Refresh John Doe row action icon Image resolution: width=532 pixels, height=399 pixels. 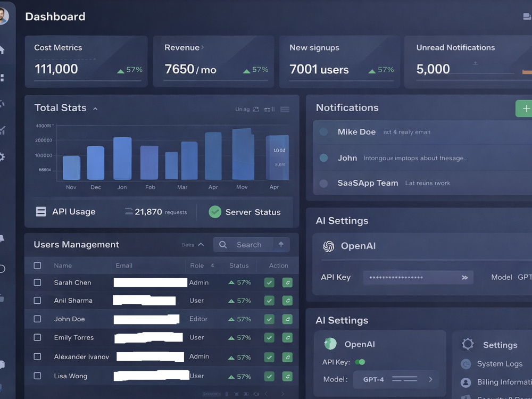pyautogui.click(x=287, y=319)
